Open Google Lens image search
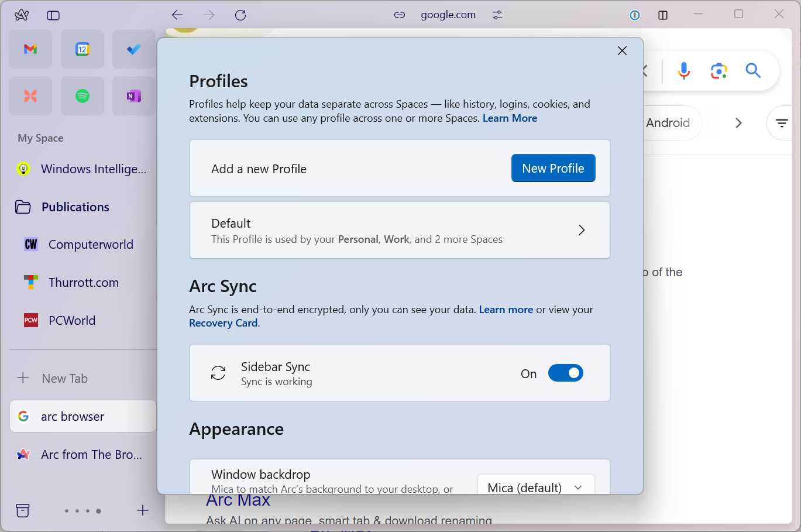Screen dimensions: 801x532 [x=718, y=70]
